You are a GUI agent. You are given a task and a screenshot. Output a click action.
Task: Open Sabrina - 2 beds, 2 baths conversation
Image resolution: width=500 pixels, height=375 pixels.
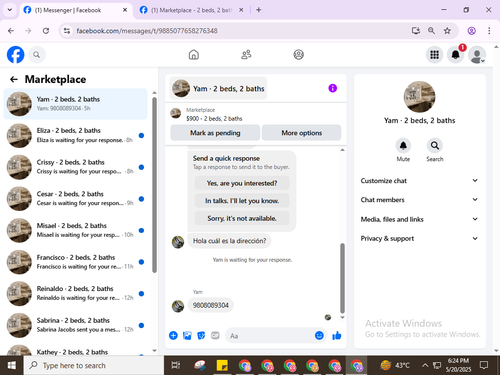76,325
